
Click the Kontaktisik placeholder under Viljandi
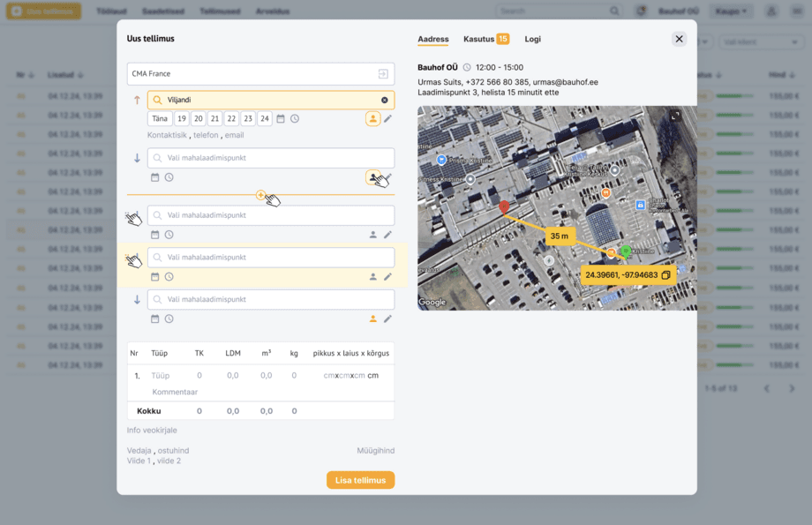[x=167, y=135]
